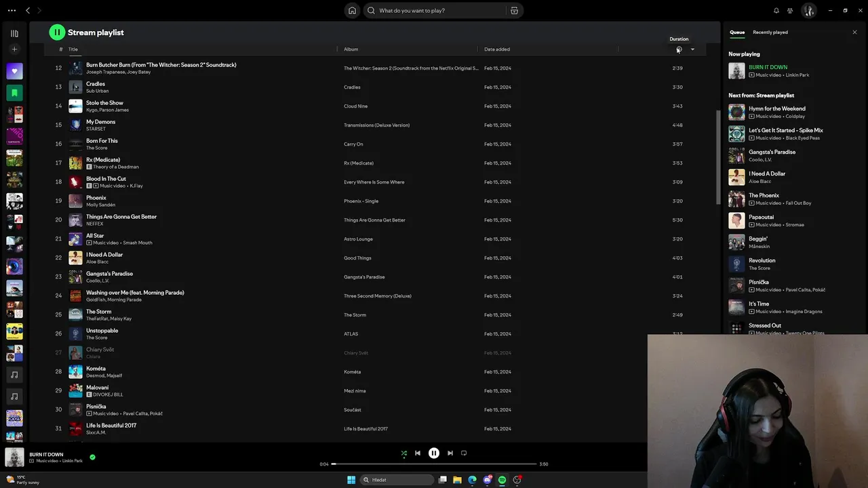This screenshot has height=488, width=868.
Task: Skip to previous track
Action: coord(418,453)
